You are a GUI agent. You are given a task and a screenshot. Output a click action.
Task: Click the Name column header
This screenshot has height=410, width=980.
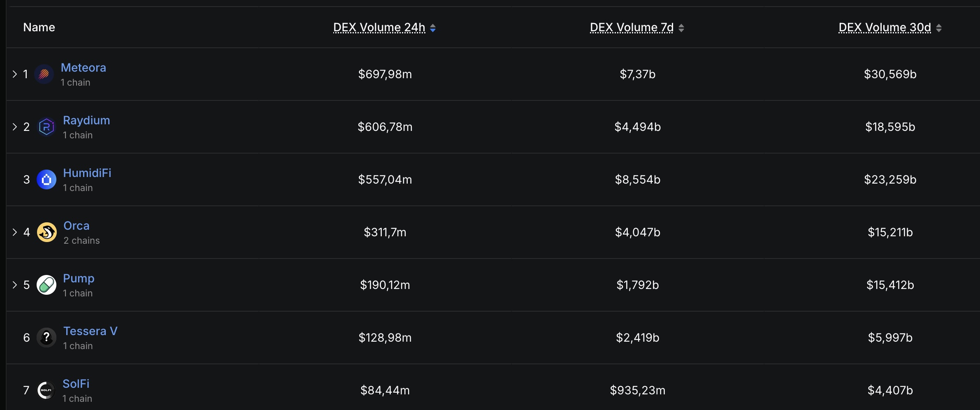[39, 27]
